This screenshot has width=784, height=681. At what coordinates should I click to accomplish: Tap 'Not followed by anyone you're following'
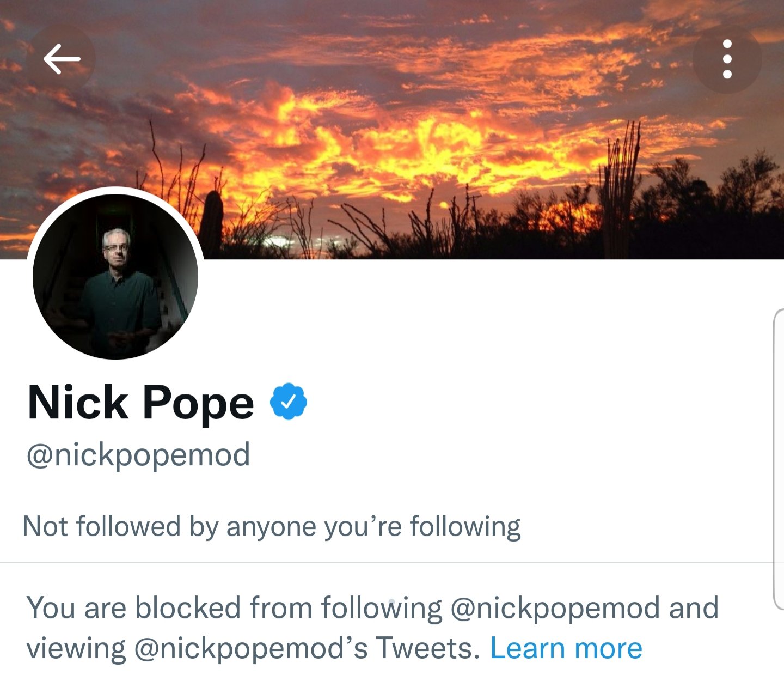(x=271, y=526)
